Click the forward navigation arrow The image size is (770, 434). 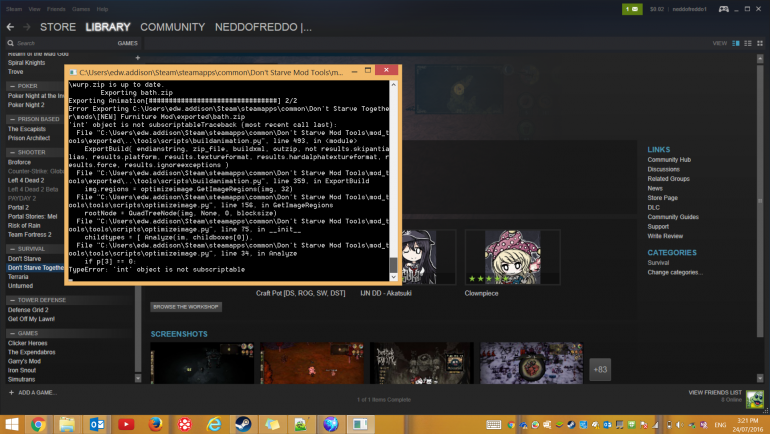(27, 27)
